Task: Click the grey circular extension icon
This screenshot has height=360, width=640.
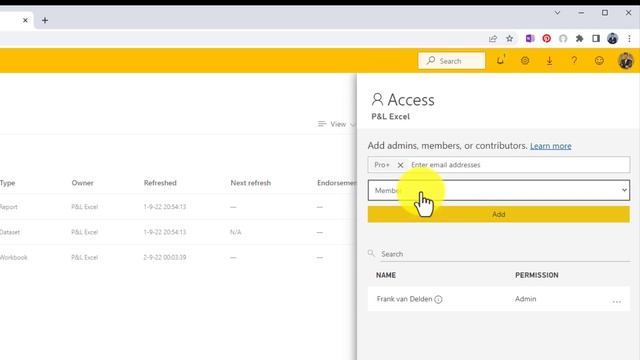Action: 563,39
